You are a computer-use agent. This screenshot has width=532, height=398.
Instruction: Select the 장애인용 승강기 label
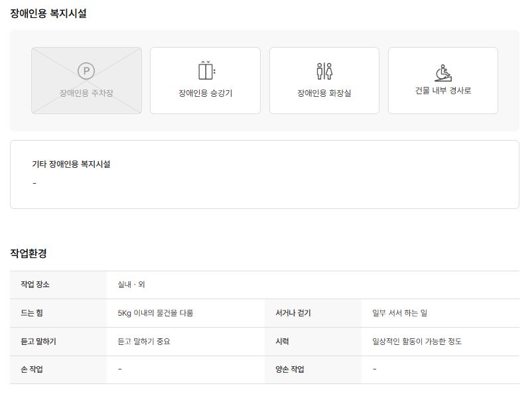(x=205, y=93)
